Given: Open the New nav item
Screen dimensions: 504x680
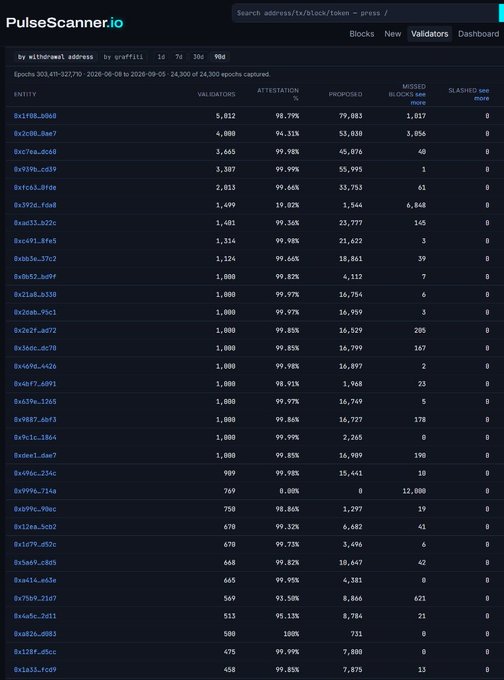Looking at the screenshot, I should (393, 34).
